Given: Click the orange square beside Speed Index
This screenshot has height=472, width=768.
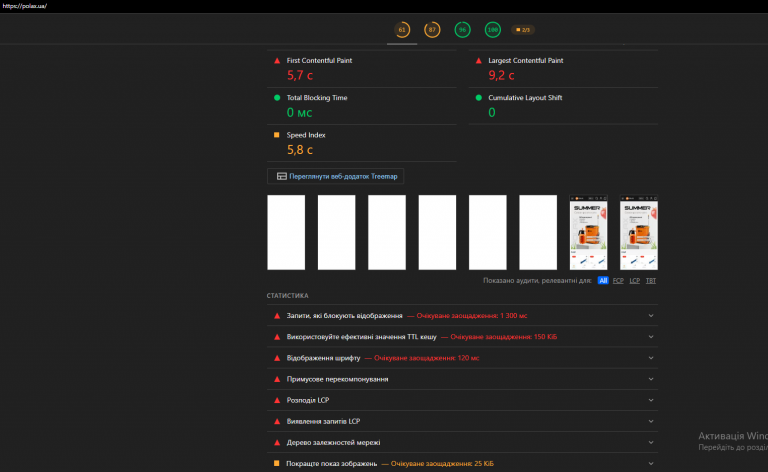Looking at the screenshot, I should 277,135.
